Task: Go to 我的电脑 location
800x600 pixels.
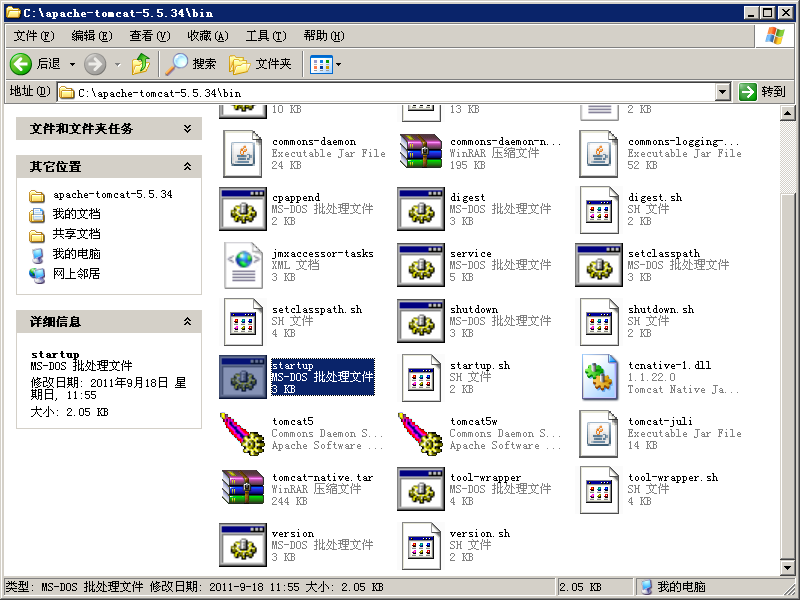Action: 76,254
